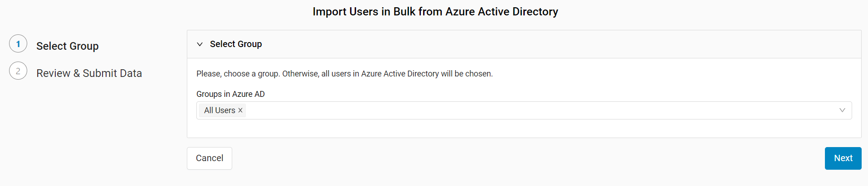Click the number 2 inside the step indicator
This screenshot has height=186, width=868.
(x=18, y=71)
